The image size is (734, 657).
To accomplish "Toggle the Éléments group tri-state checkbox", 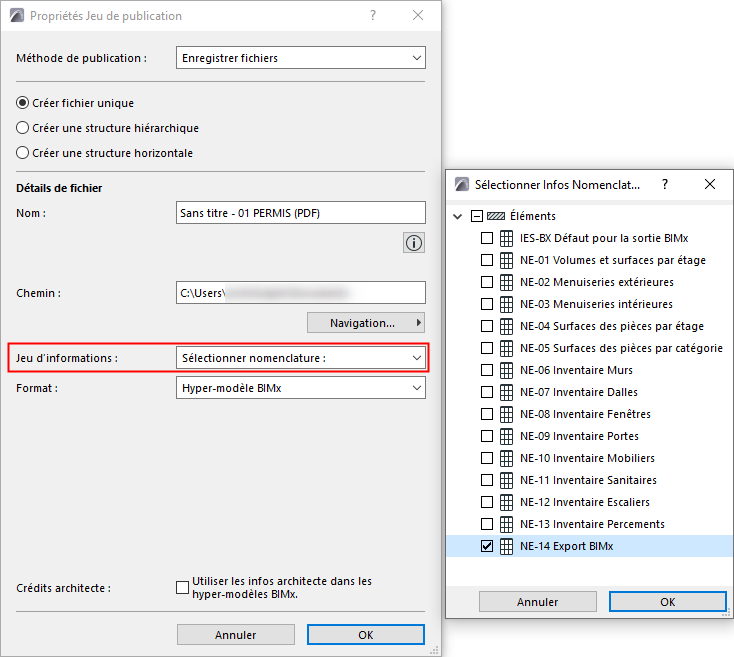I will [x=477, y=216].
